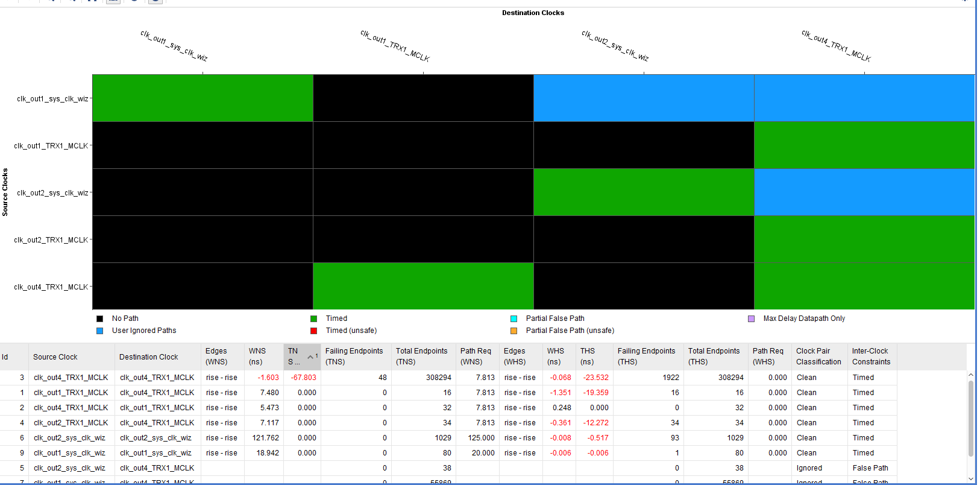Click the WNS (ns) column header
This screenshot has height=485, width=980.
tap(264, 357)
